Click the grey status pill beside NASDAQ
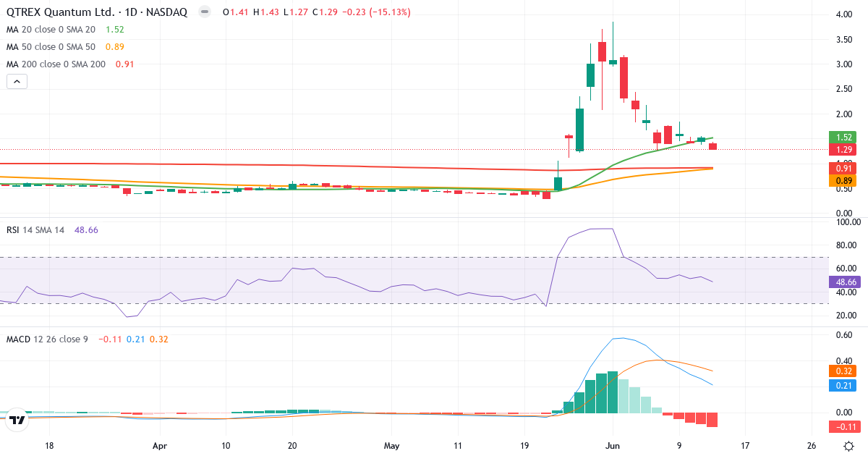The image size is (868, 456). tap(205, 12)
